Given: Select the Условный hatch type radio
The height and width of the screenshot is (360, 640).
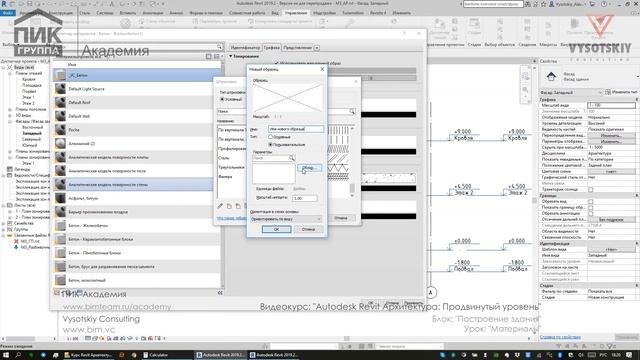Looking at the screenshot, I should (222, 99).
